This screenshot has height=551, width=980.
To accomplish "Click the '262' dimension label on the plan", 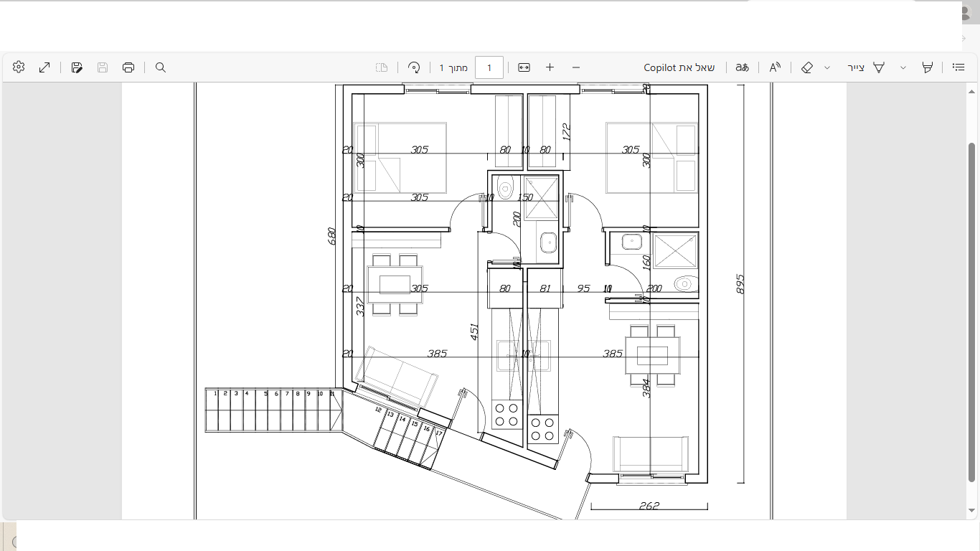I will click(x=649, y=506).
